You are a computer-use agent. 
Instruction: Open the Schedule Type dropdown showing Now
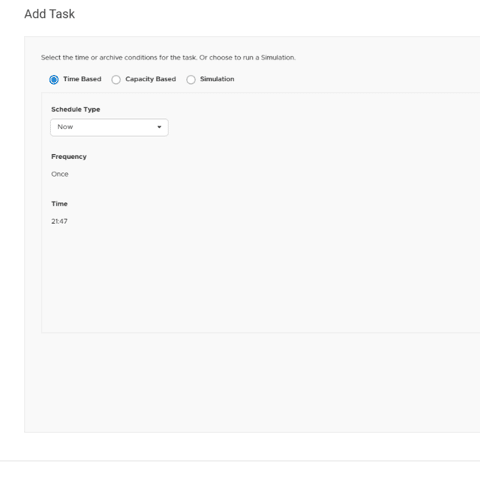point(109,127)
